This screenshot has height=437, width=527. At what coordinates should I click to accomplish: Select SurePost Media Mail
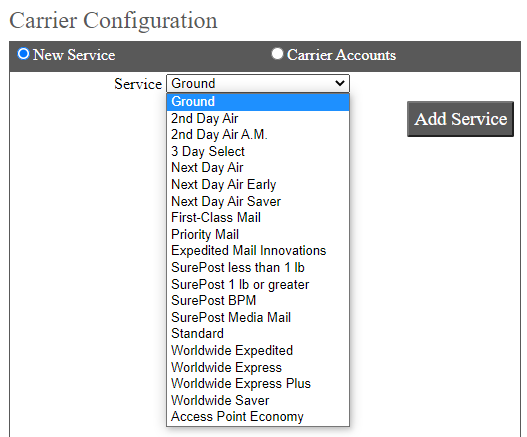click(x=258, y=317)
